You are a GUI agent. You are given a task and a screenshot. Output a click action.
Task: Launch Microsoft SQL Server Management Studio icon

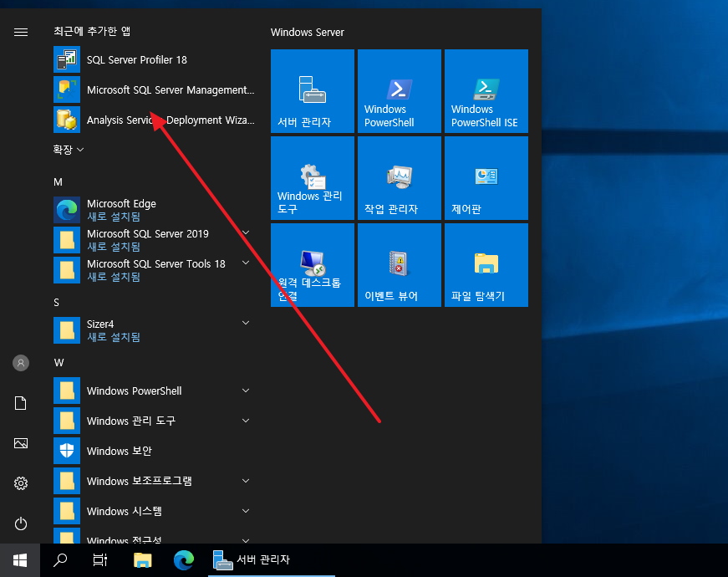click(x=67, y=89)
